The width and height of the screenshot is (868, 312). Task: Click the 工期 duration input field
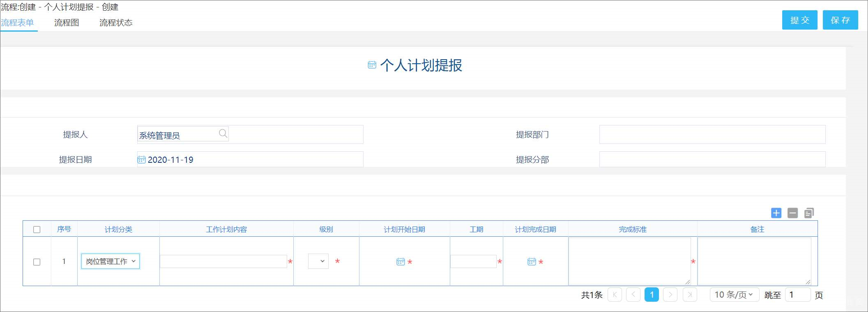pyautogui.click(x=474, y=261)
